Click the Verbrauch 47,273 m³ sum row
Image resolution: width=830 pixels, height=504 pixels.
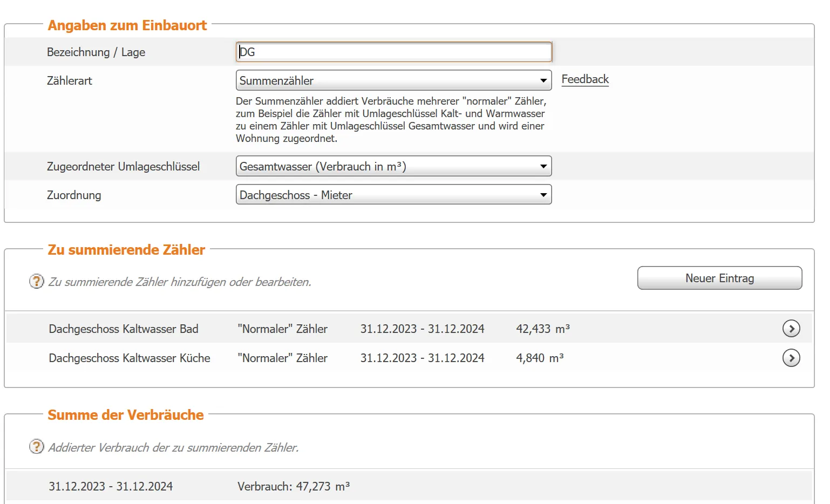tap(294, 486)
